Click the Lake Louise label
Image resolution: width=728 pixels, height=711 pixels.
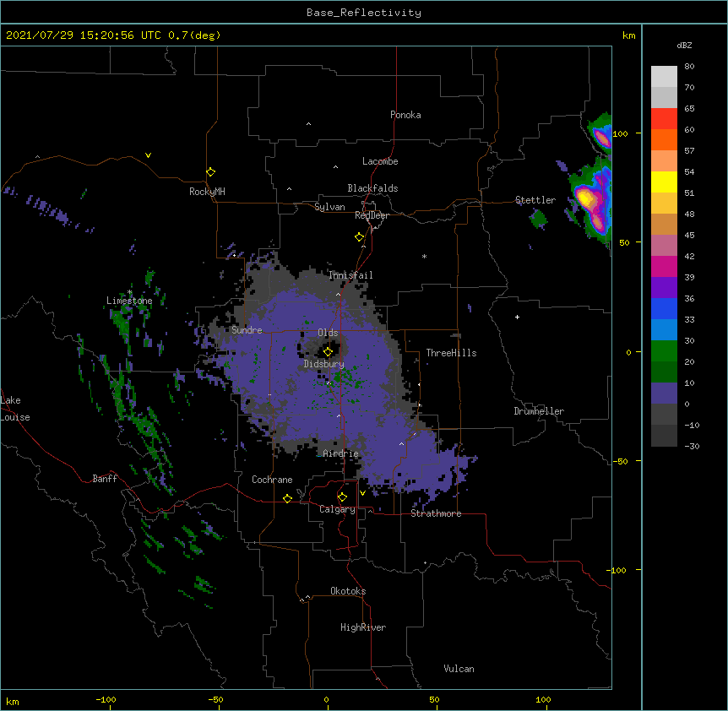point(14,409)
